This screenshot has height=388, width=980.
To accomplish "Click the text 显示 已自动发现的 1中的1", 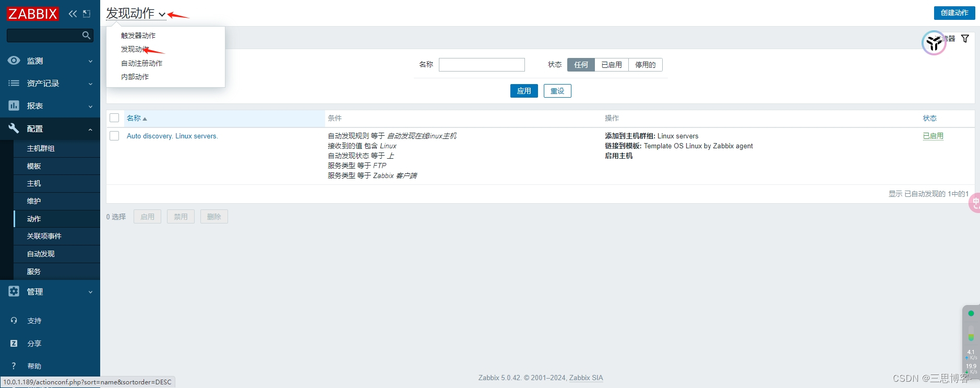I will coord(928,194).
